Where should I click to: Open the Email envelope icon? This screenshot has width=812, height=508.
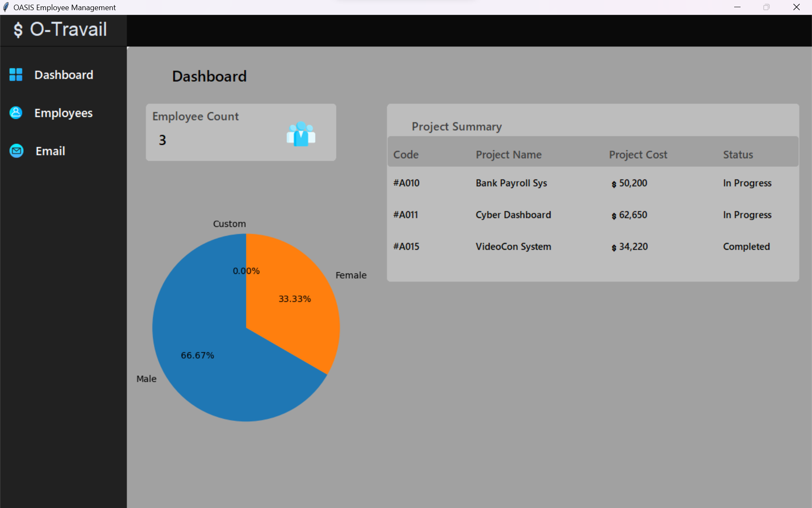(x=16, y=151)
